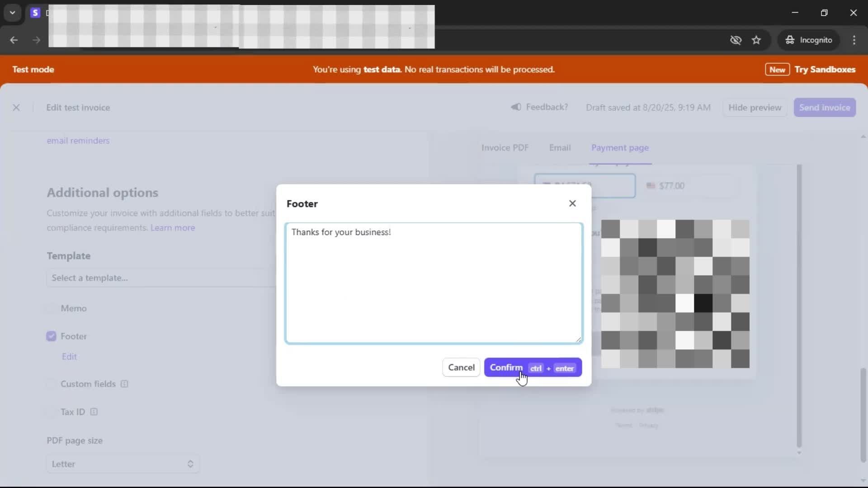Click the Confirm button
Screen dimensions: 868x488
click(x=533, y=367)
